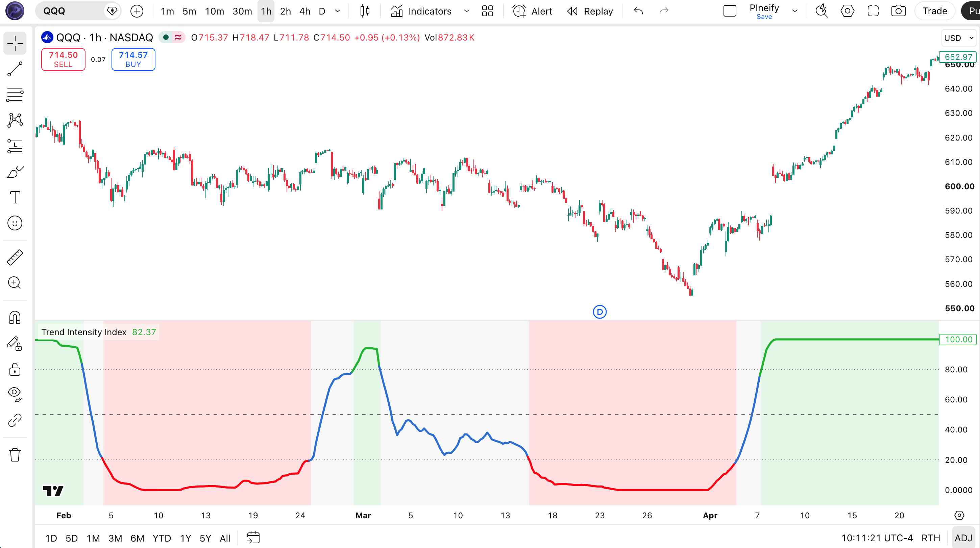The height and width of the screenshot is (548, 980).
Task: Set the date range to 5Y
Action: click(205, 538)
